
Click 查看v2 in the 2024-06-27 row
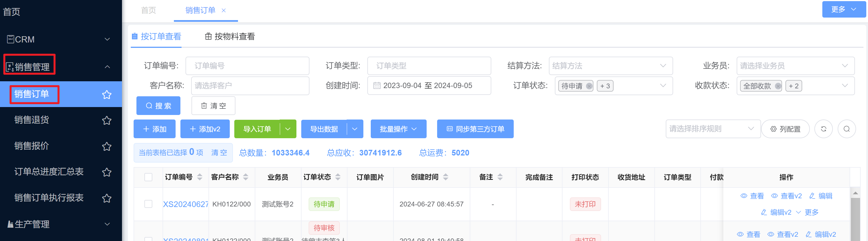787,196
